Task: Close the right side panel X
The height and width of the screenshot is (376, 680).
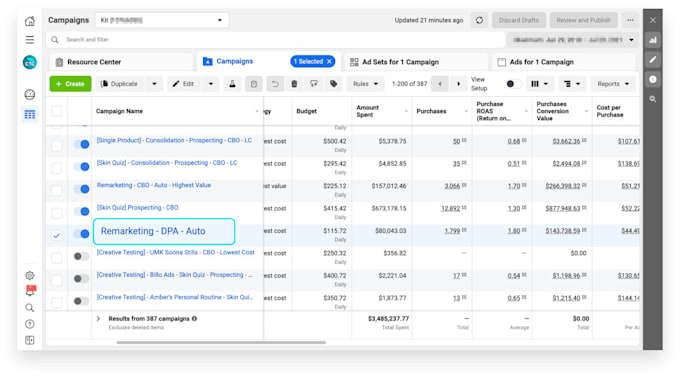Action: [653, 20]
